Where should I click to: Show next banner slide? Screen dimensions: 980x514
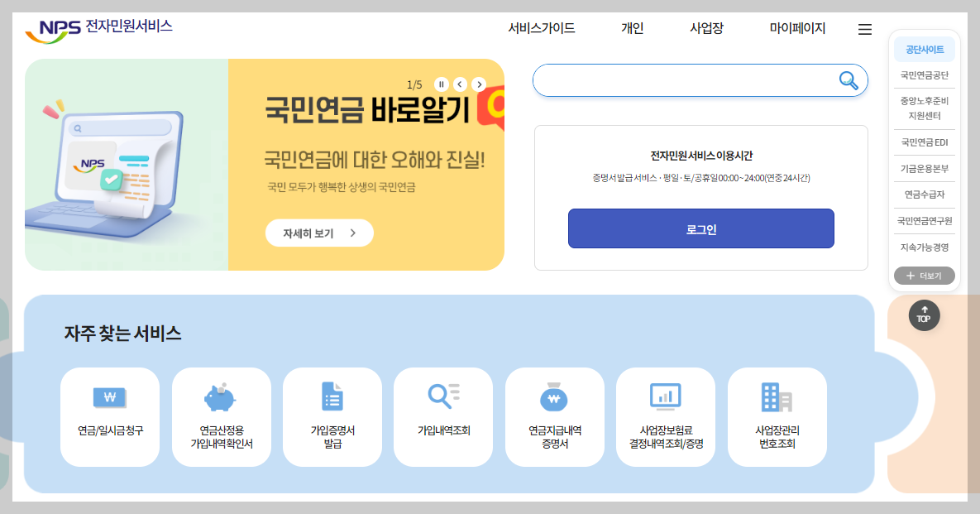tap(479, 84)
